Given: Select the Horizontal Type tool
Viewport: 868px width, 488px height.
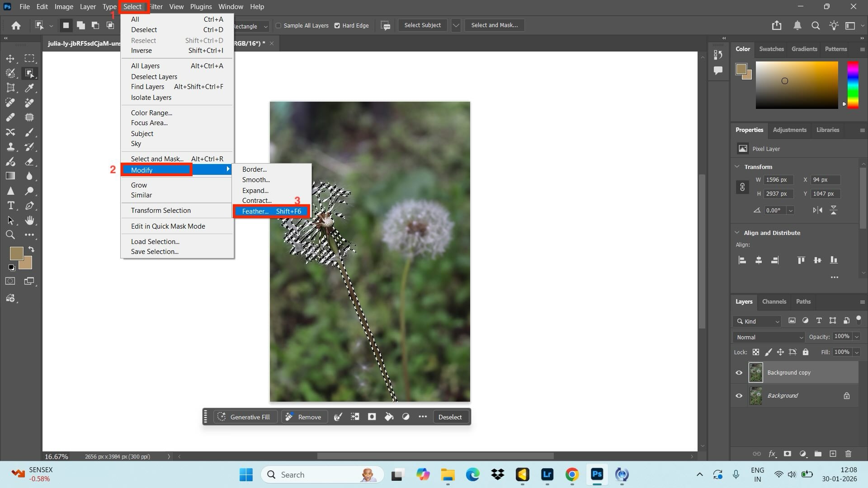Looking at the screenshot, I should point(11,205).
